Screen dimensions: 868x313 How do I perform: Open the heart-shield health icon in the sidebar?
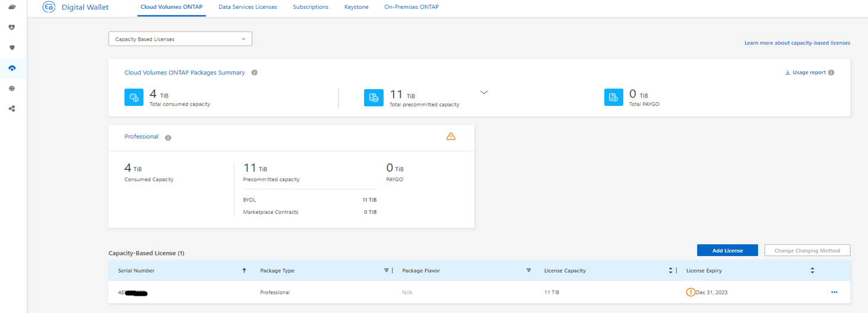tap(12, 27)
